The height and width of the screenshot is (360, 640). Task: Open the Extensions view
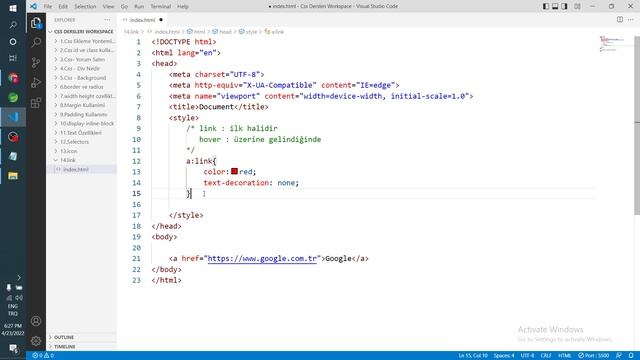tap(36, 102)
